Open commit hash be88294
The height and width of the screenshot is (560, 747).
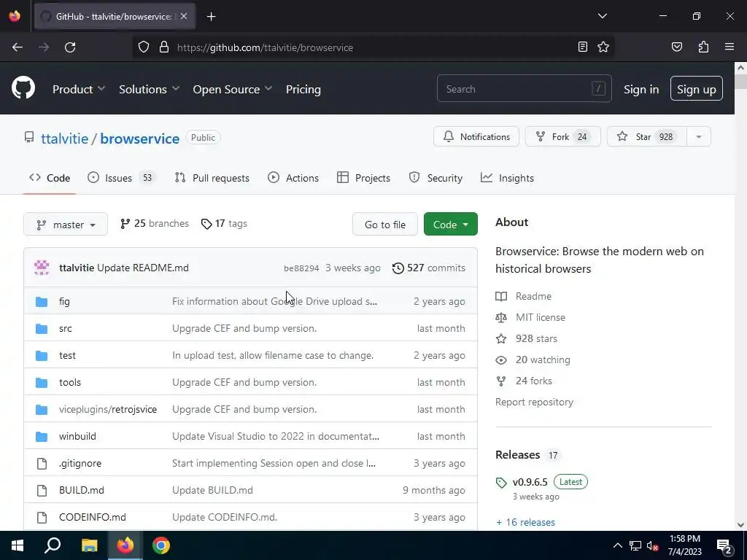(x=301, y=268)
